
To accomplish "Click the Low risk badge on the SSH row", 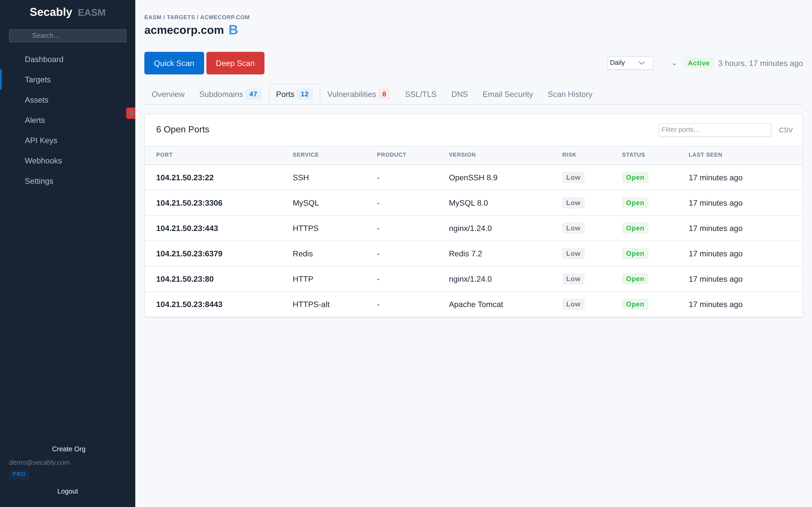I will [x=573, y=177].
